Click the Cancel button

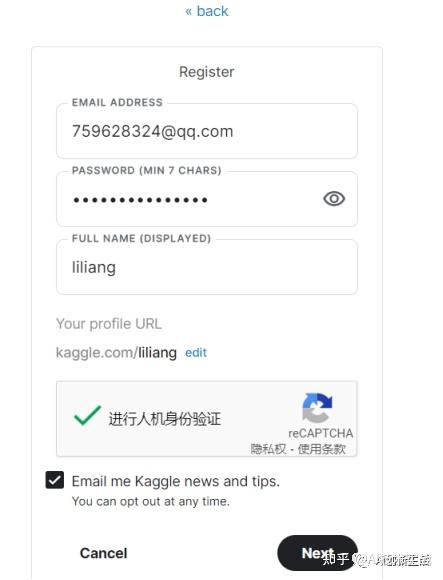[x=104, y=553]
